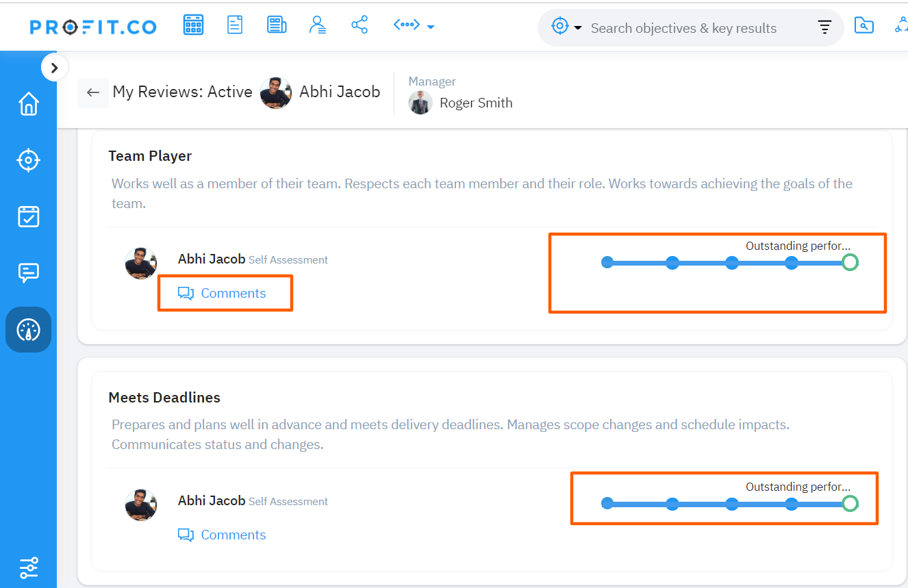The height and width of the screenshot is (588, 908).
Task: Open the calendar task icon in sidebar
Action: click(x=29, y=216)
